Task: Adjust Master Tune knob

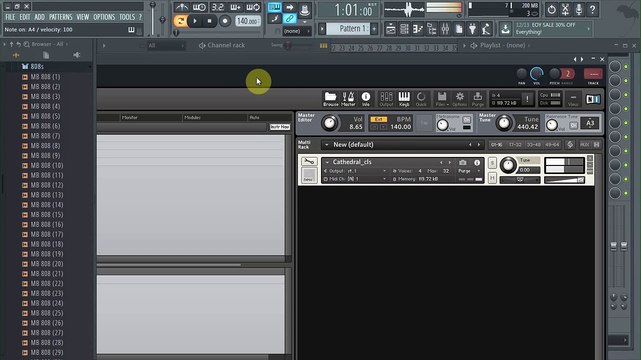Action: [504, 123]
